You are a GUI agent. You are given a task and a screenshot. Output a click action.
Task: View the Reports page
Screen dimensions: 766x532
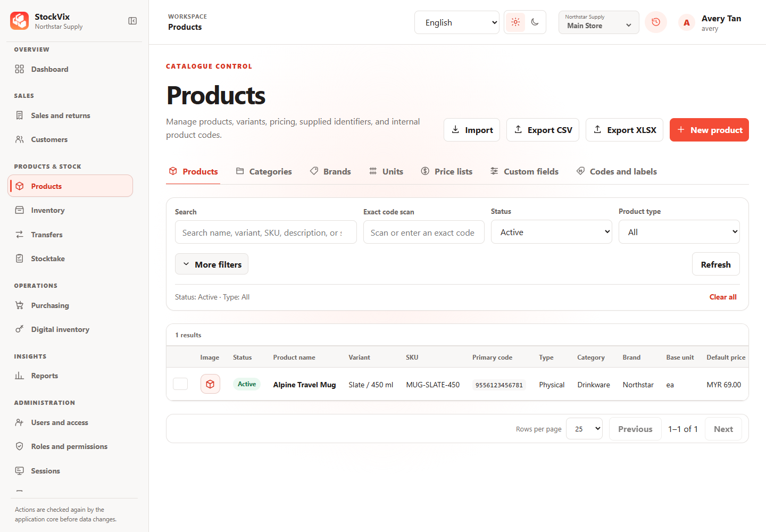click(x=70, y=376)
